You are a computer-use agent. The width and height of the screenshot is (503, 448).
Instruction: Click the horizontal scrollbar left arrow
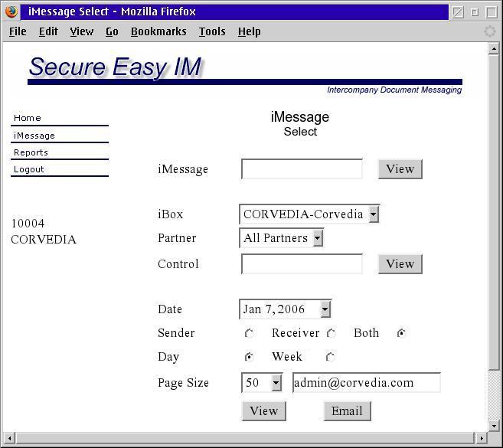(x=8, y=438)
